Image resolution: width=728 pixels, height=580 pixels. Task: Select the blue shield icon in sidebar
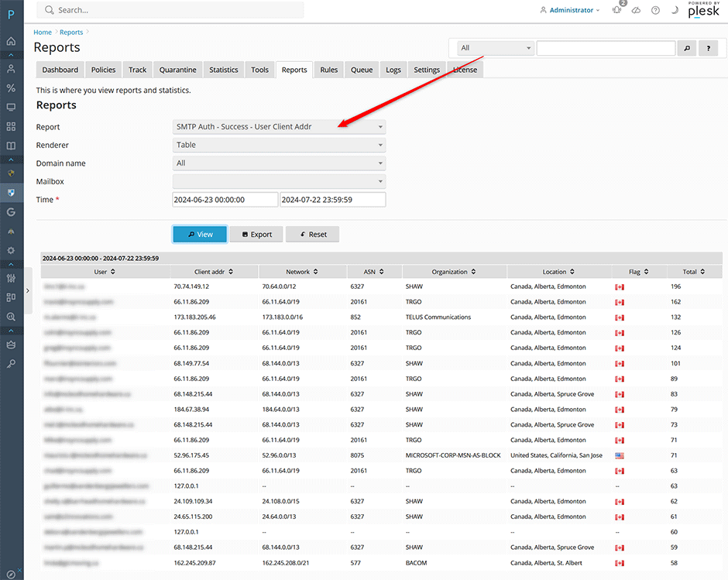[11, 193]
